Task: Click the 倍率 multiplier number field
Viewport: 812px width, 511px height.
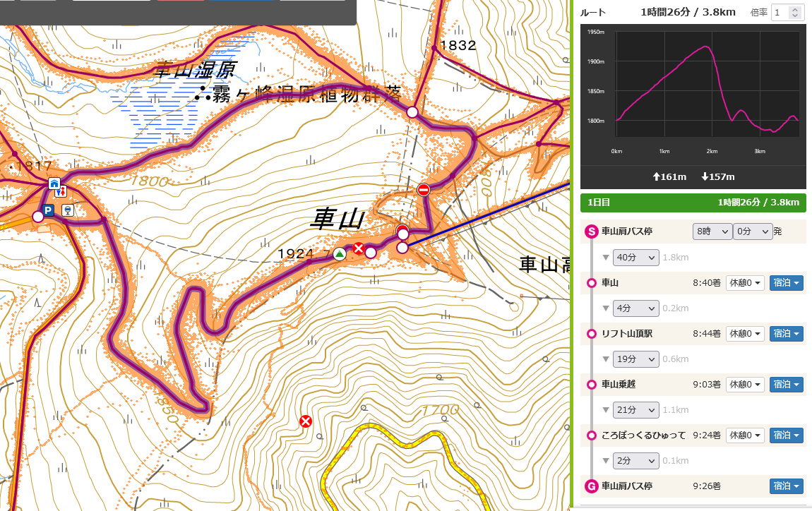Action: pyautogui.click(x=781, y=13)
